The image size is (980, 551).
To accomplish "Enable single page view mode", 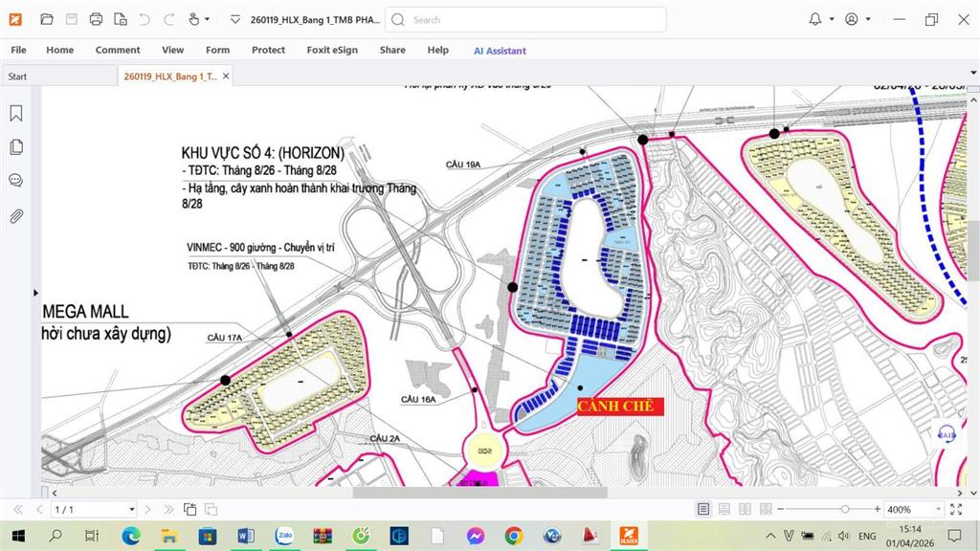I will pos(703,509).
